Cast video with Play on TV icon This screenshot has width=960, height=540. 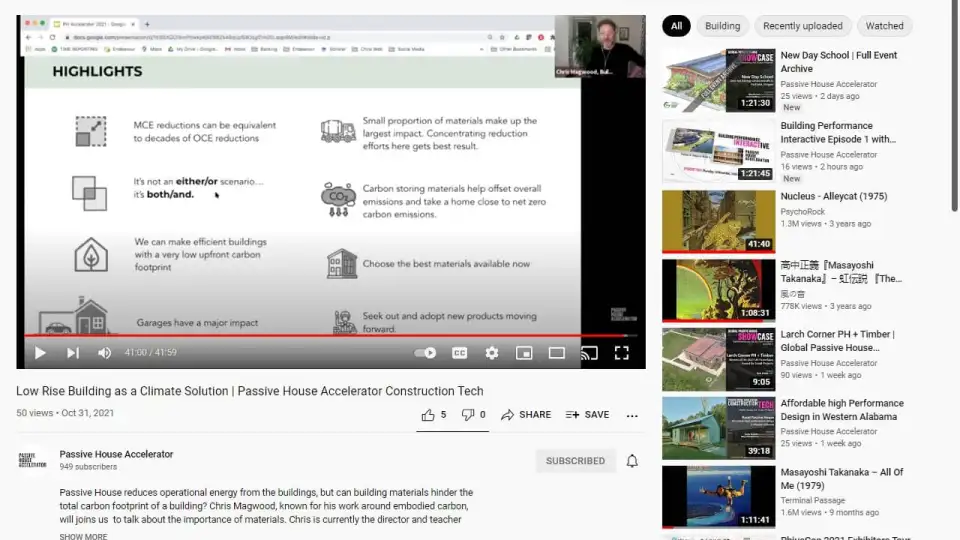589,353
